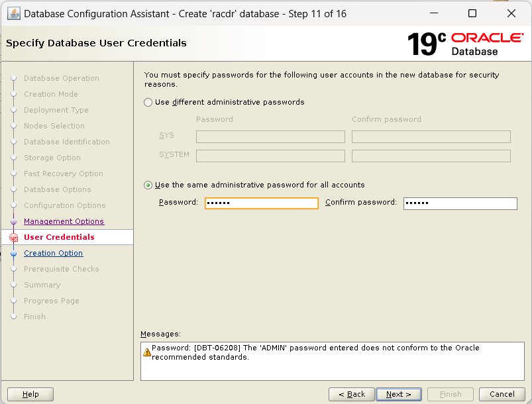
Task: Select Use the same administrative password option
Action: coord(148,185)
